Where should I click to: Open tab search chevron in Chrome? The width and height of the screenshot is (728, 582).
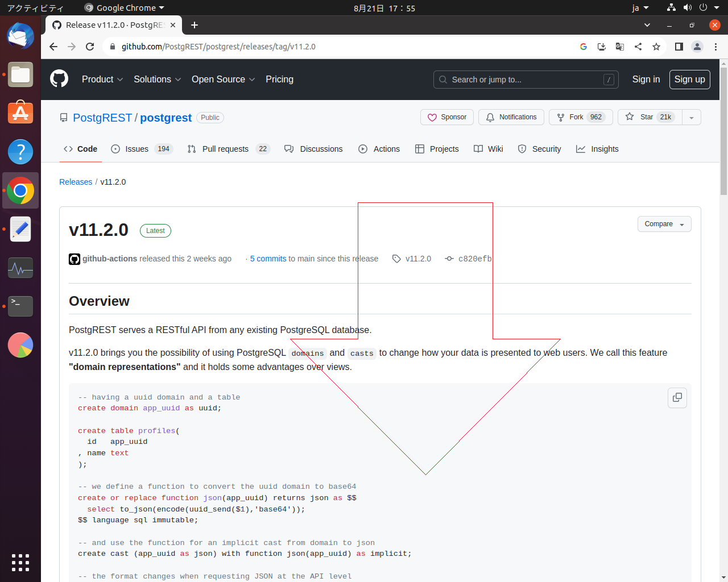[x=647, y=25]
